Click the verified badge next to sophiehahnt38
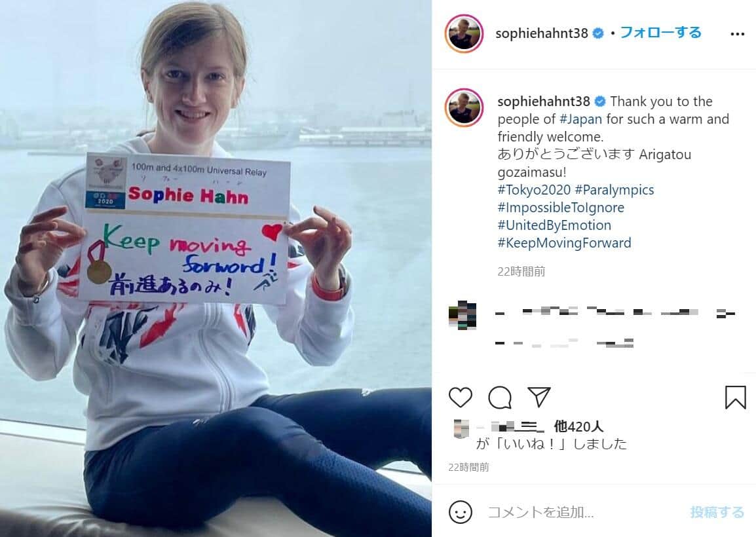Viewport: 756px width, 537px height. tap(597, 34)
